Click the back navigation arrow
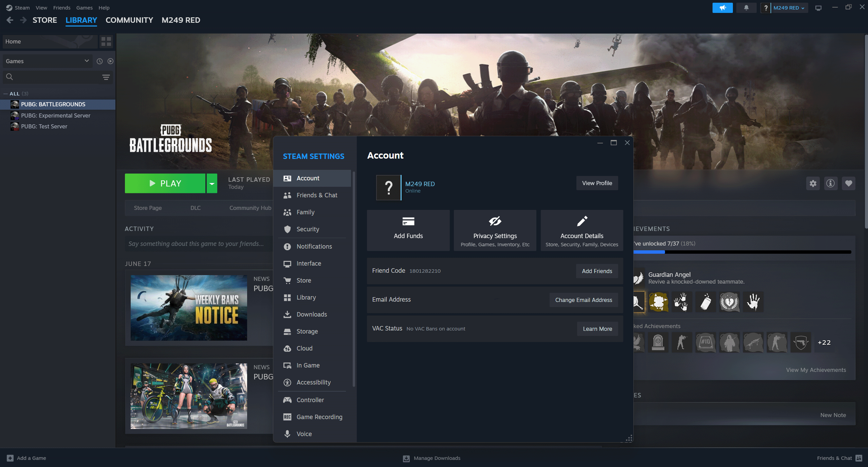 pyautogui.click(x=10, y=20)
